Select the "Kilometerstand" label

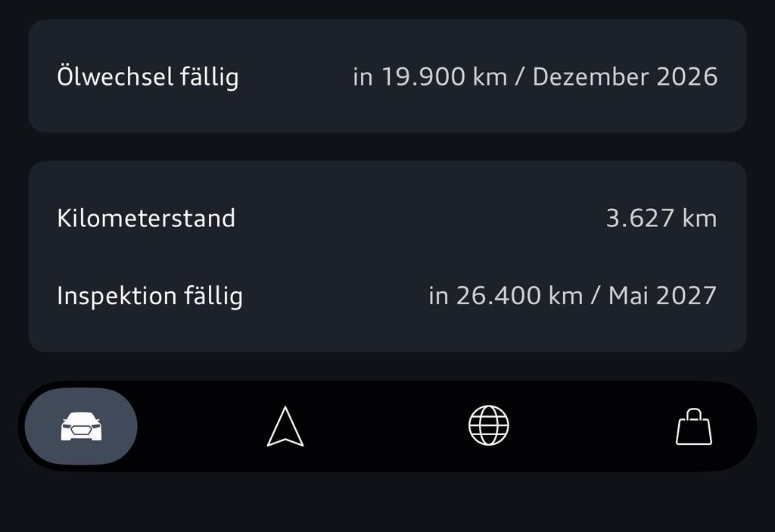(x=146, y=219)
